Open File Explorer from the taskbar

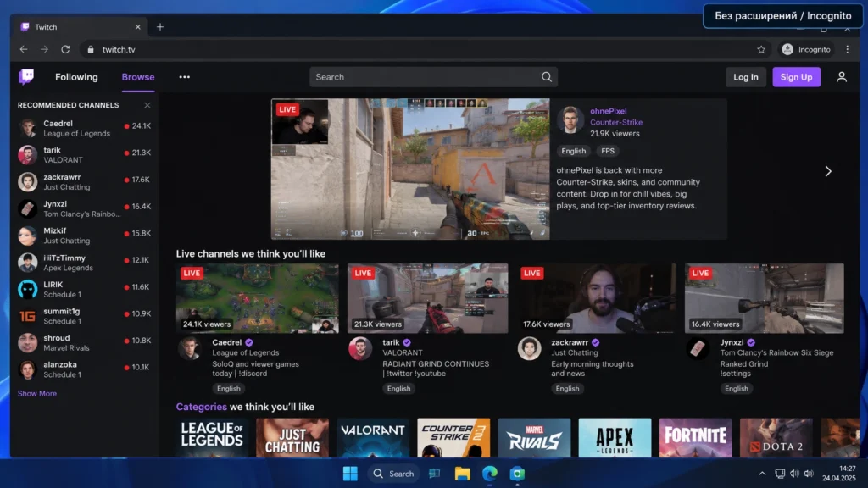pos(462,474)
